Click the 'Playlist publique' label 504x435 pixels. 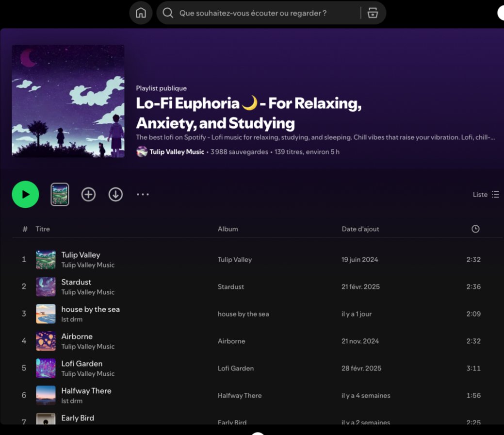(x=162, y=88)
